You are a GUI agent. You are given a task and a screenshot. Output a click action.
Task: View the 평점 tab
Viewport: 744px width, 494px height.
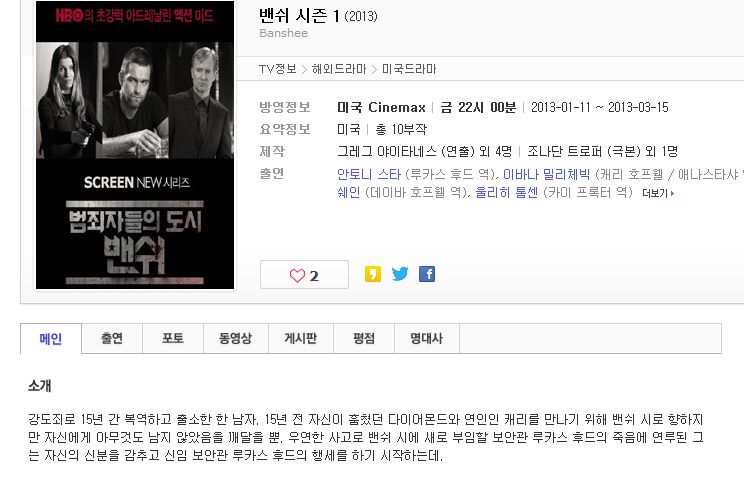pos(364,338)
